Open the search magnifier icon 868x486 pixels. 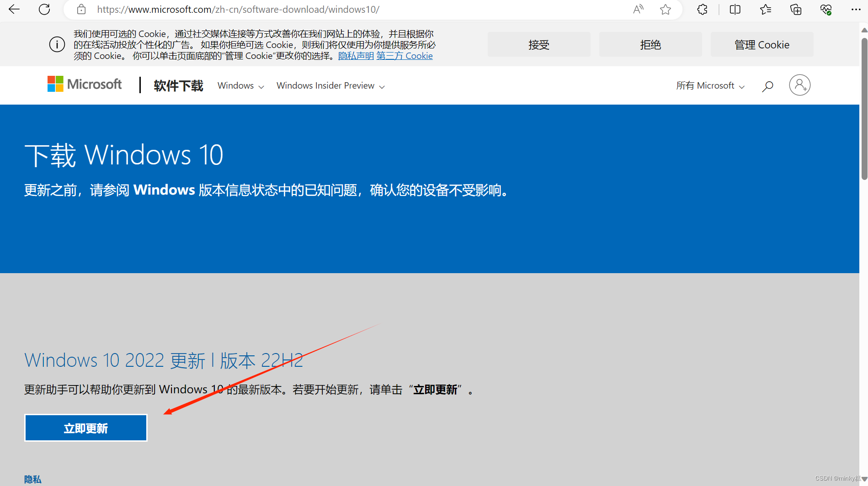coord(767,86)
